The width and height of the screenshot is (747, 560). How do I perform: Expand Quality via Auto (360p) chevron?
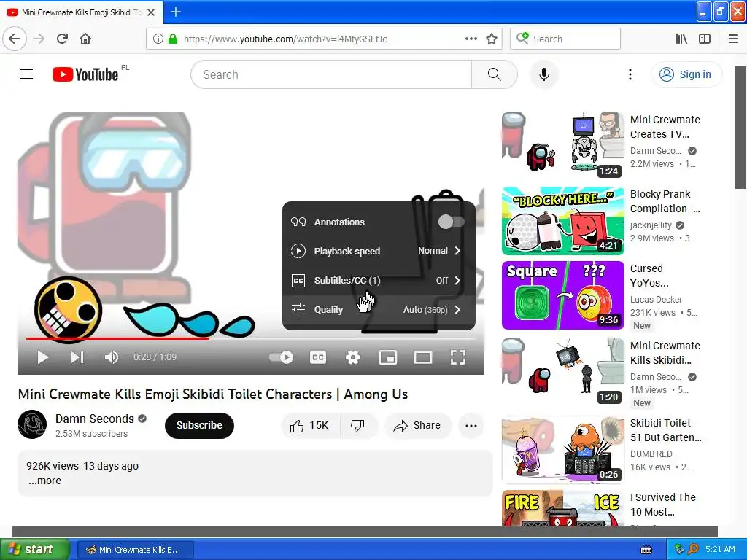[457, 309]
